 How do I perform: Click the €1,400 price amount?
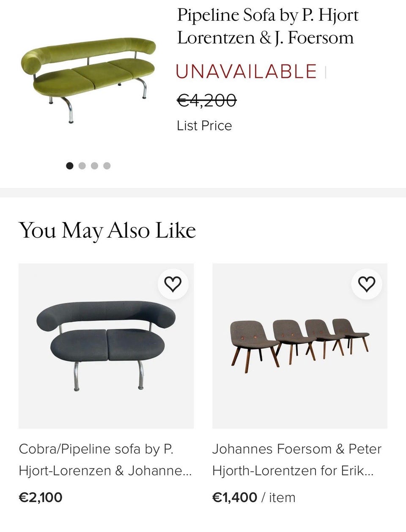coord(234,497)
